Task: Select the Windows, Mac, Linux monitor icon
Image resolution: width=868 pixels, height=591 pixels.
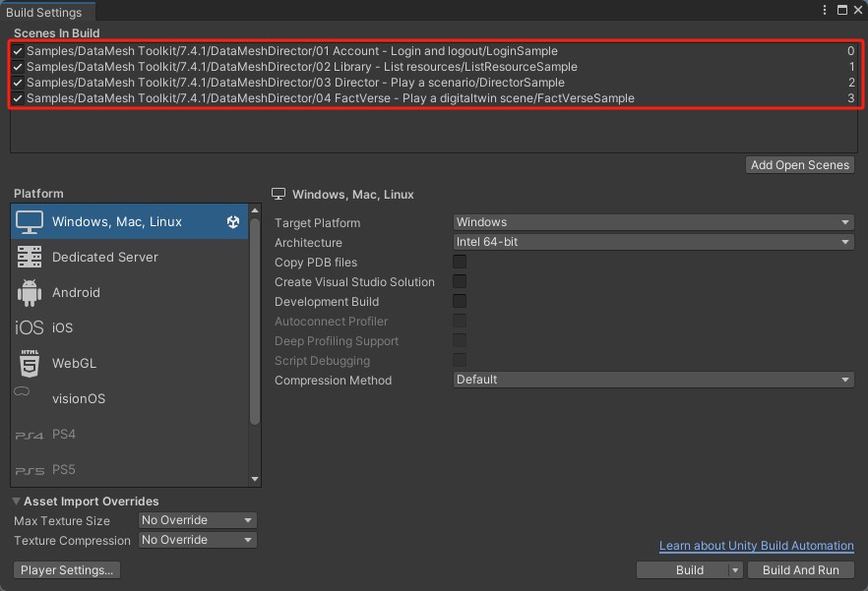Action: 30,222
